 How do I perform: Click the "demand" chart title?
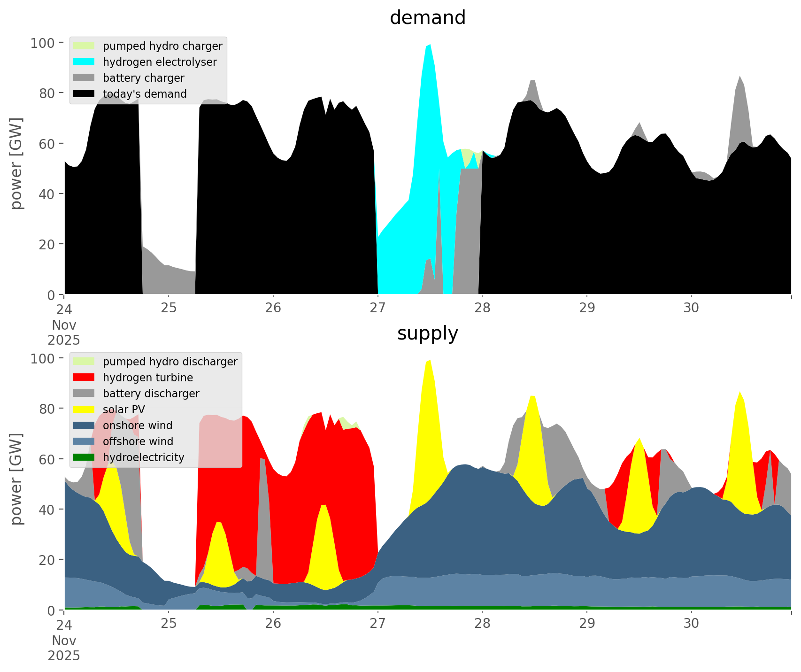[427, 18]
